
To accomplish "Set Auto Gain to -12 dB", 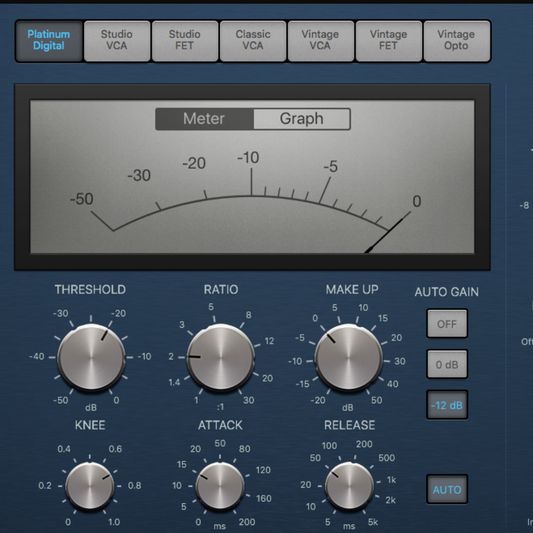I will (x=447, y=405).
